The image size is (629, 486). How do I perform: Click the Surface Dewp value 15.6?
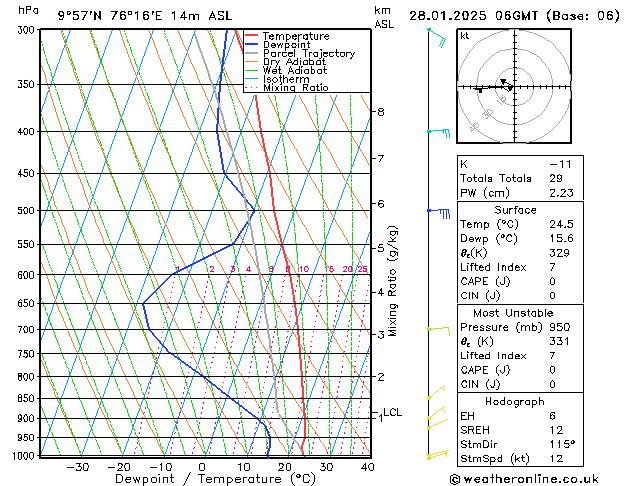click(x=561, y=239)
